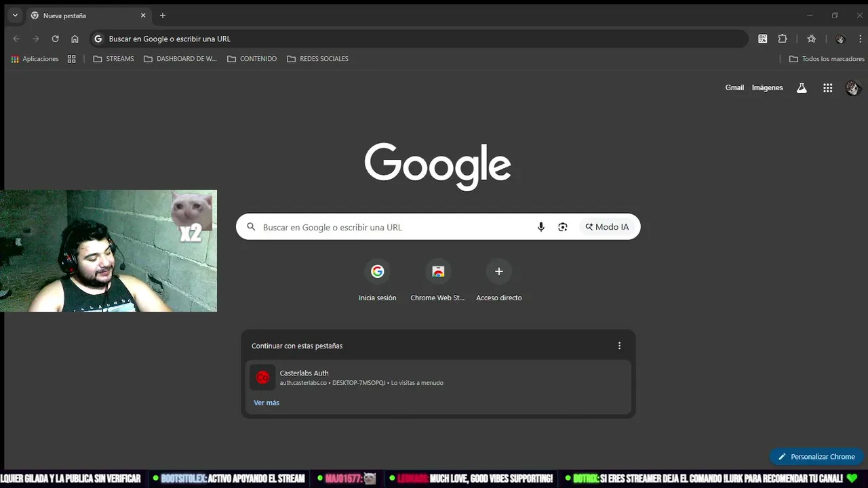Open Aplicaciones bookmark shortcut
Screen dimensions: 868x488
tap(35, 59)
